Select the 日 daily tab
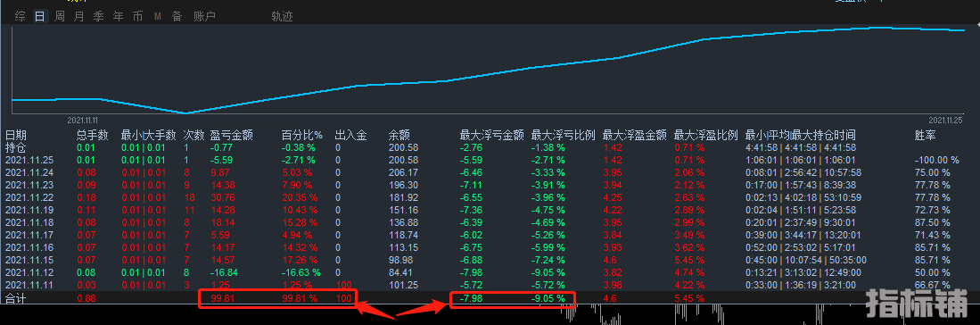Screen dimensions: 980x325 pos(40,17)
